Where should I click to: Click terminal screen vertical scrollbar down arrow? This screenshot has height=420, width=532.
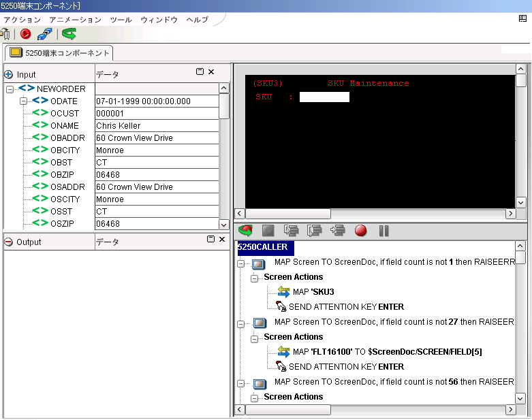[520, 203]
